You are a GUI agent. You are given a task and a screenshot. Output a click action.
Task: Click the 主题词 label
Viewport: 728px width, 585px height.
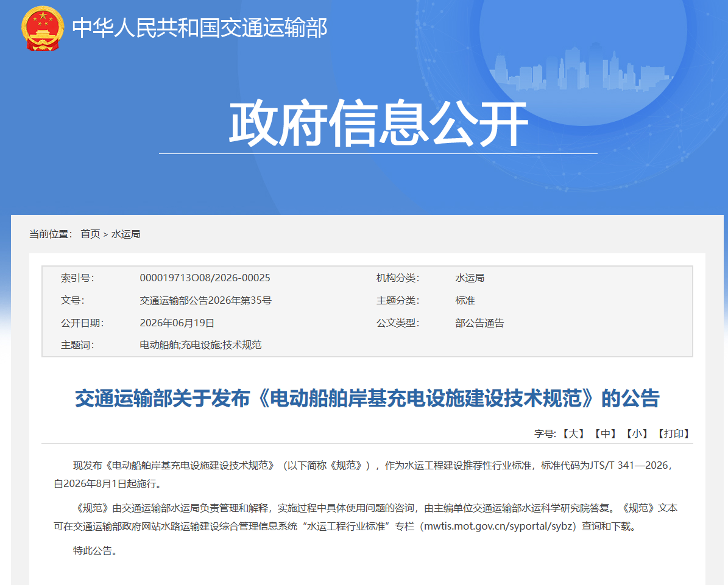tap(77, 345)
